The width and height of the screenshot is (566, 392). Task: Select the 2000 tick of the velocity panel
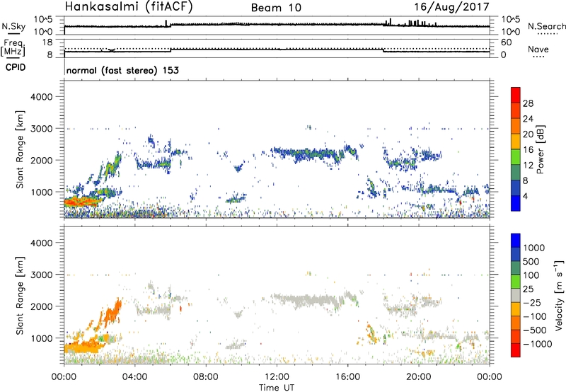[x=42, y=306]
